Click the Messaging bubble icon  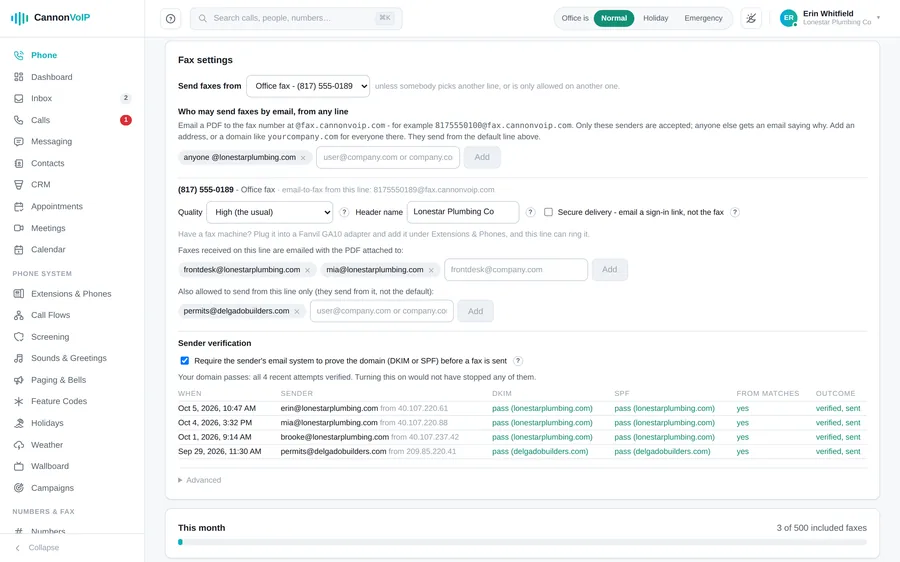pos(19,142)
